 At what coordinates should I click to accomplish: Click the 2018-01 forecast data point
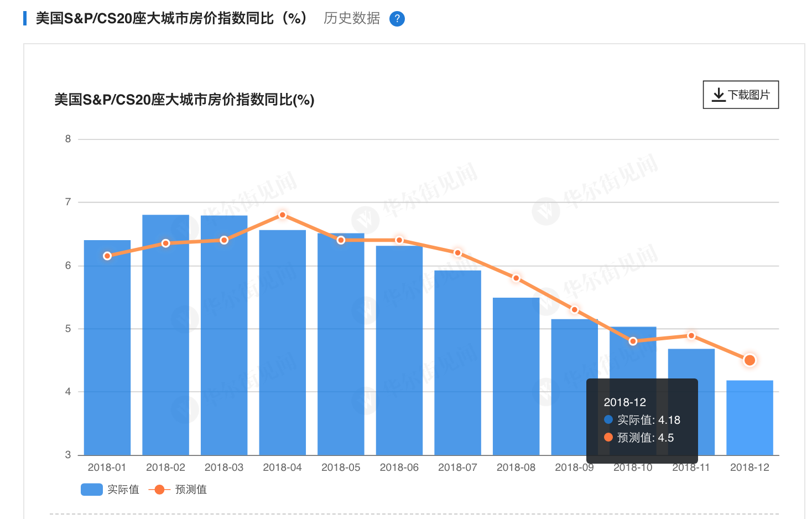point(107,256)
